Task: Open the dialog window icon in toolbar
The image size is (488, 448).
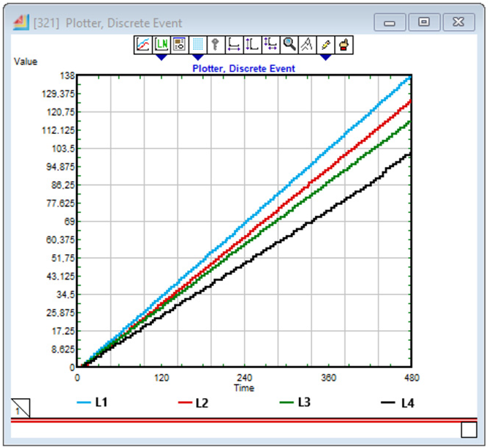Action: click(x=180, y=45)
